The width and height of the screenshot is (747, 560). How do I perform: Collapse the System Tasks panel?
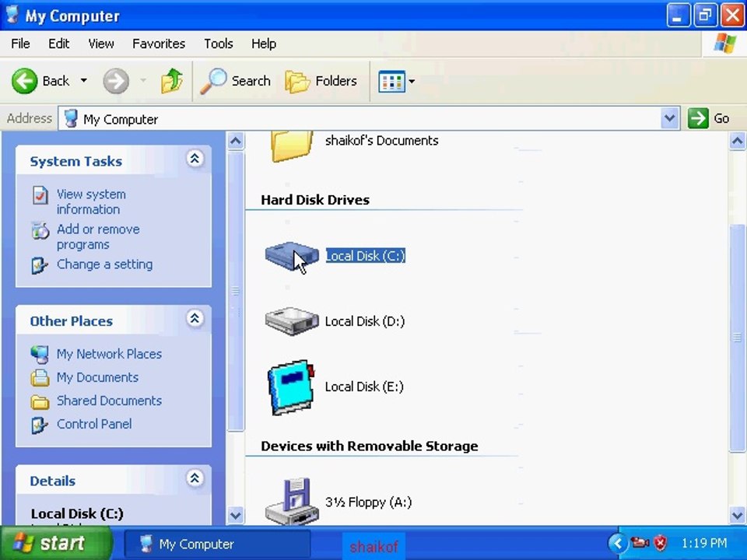tap(195, 159)
